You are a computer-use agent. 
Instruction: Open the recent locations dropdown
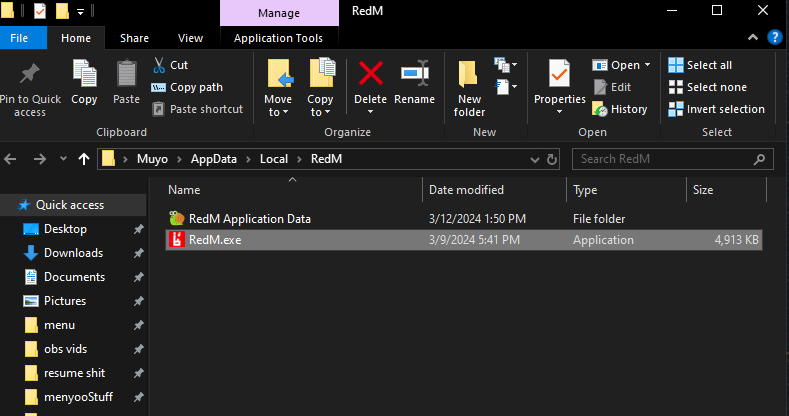tap(63, 159)
